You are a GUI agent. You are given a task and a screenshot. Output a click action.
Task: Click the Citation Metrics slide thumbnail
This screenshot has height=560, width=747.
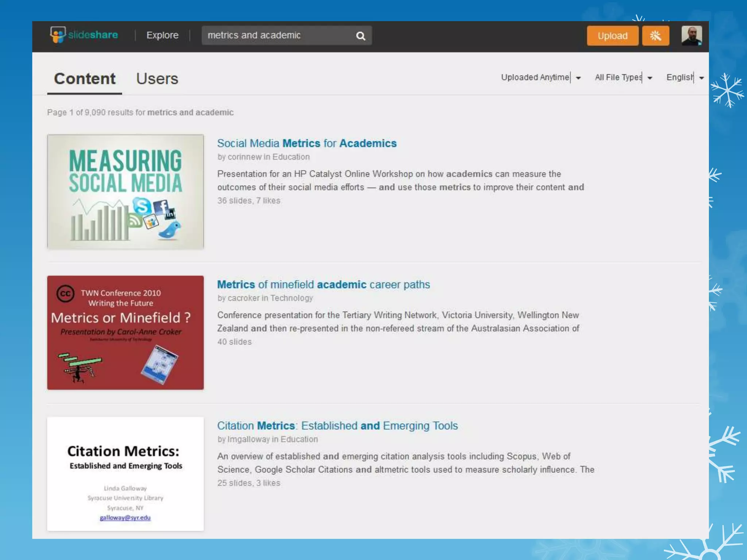125,474
